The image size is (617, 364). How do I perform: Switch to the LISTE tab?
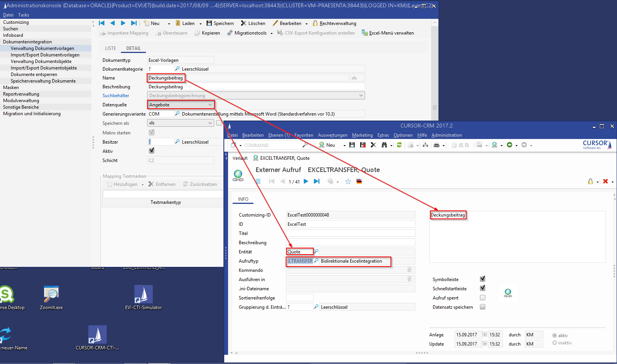click(x=111, y=48)
